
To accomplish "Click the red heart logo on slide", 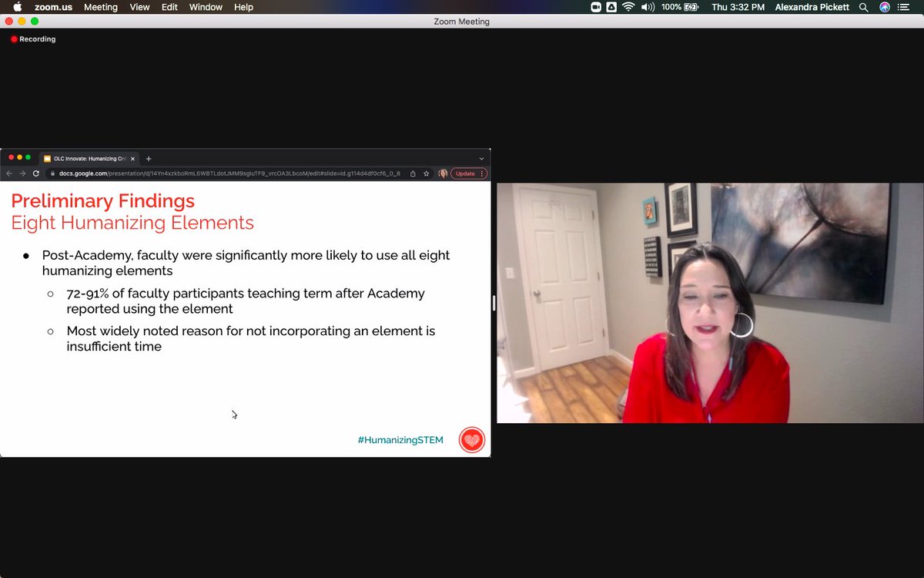I will 472,440.
